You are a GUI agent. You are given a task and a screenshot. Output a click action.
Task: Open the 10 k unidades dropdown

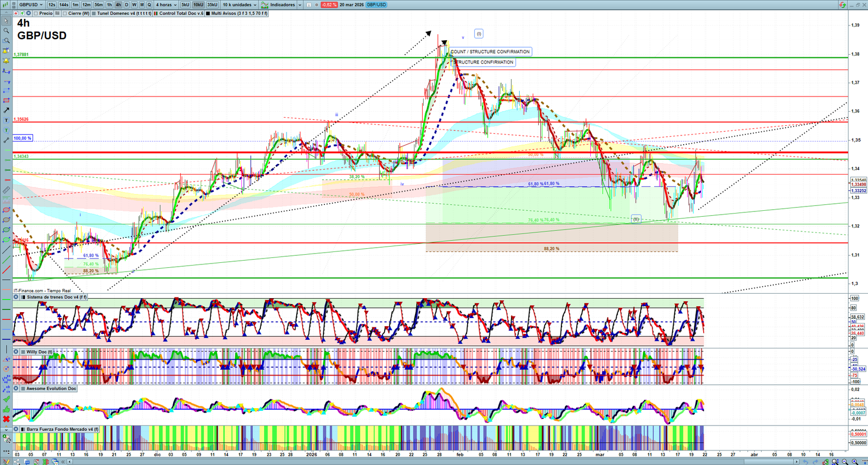(x=239, y=5)
